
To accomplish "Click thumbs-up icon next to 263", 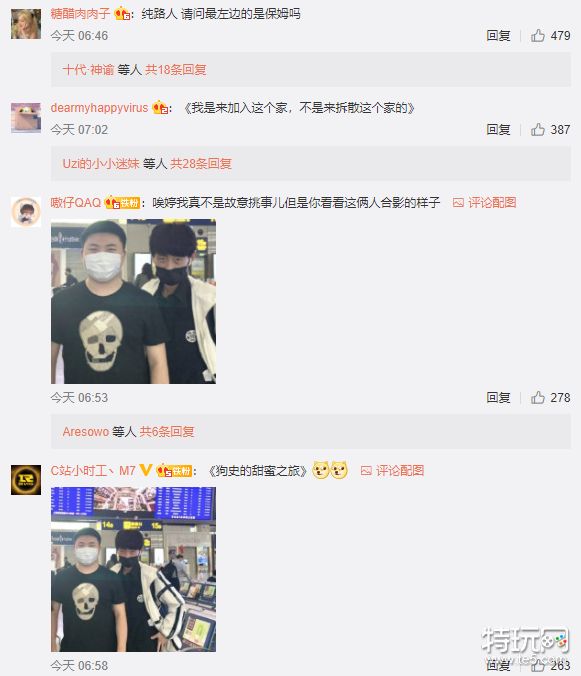I will coord(537,665).
